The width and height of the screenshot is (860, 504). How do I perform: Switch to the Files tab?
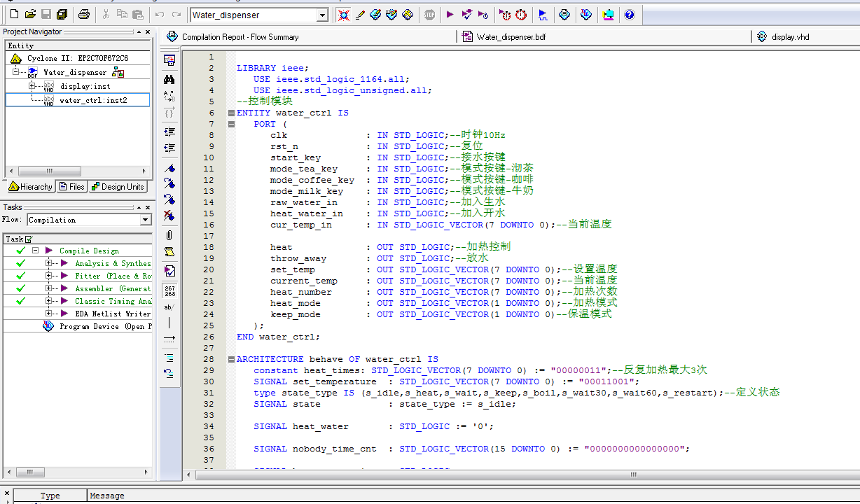(x=72, y=186)
